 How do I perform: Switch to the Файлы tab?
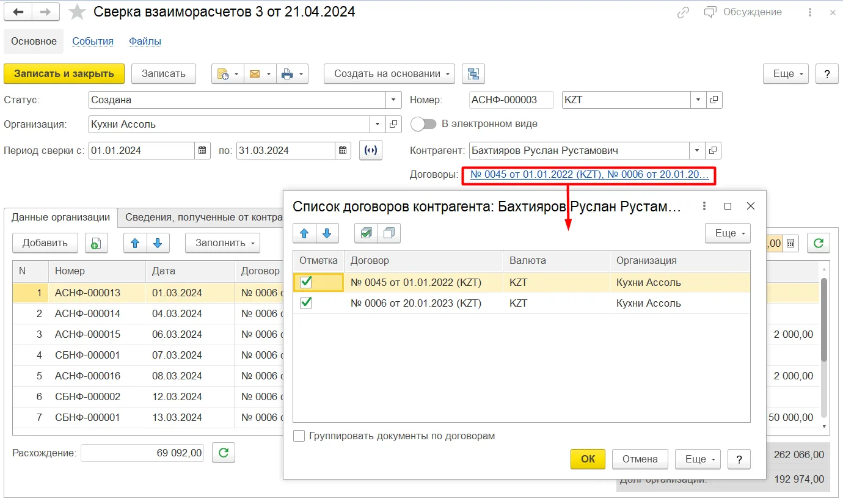pyautogui.click(x=145, y=42)
